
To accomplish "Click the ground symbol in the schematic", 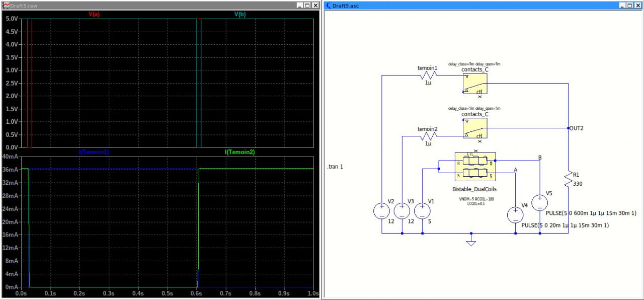I will coord(471,242).
